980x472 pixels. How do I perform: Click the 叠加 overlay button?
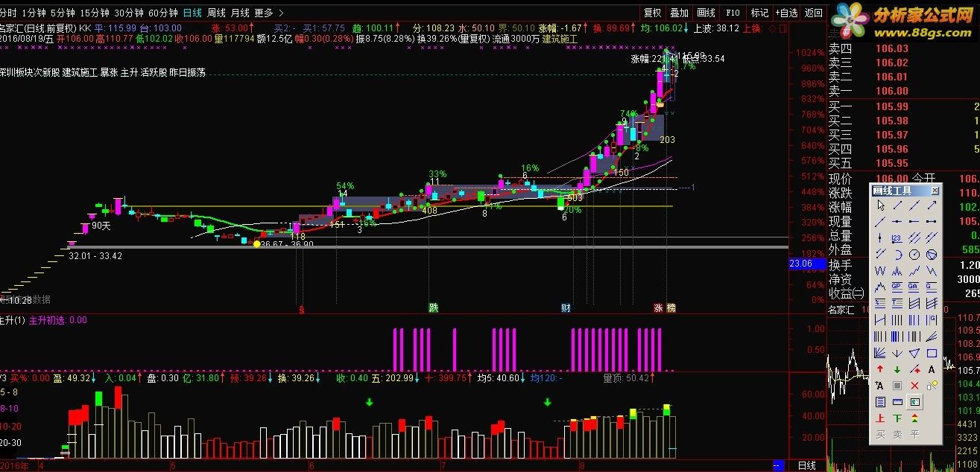(x=679, y=13)
